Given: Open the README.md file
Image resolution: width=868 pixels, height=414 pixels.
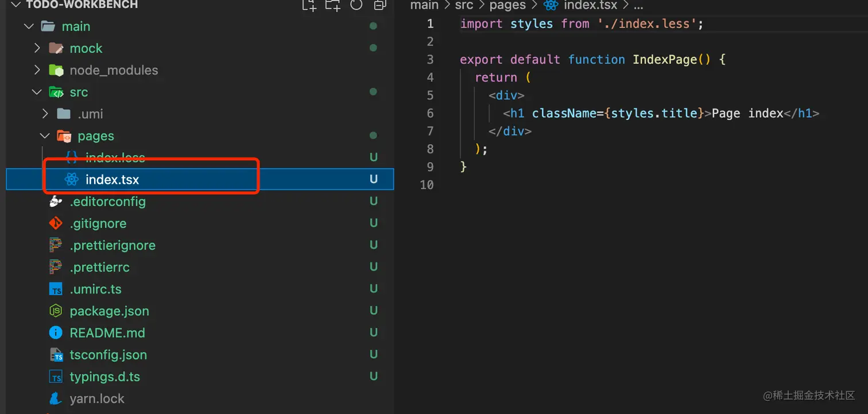Looking at the screenshot, I should pos(107,333).
